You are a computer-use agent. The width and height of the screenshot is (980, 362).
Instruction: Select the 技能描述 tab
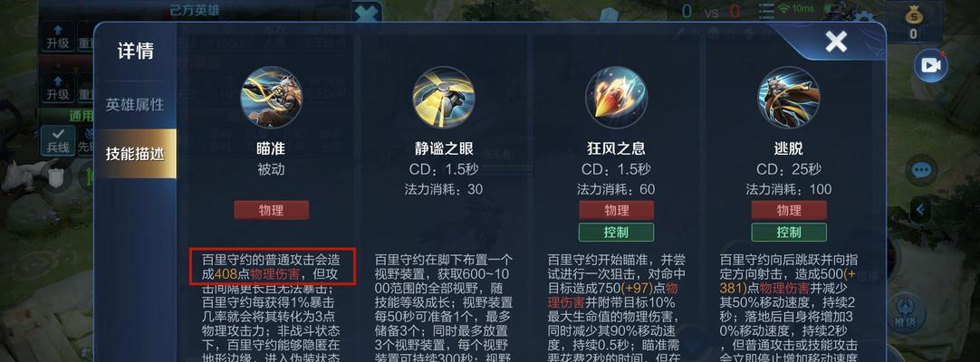tap(135, 154)
